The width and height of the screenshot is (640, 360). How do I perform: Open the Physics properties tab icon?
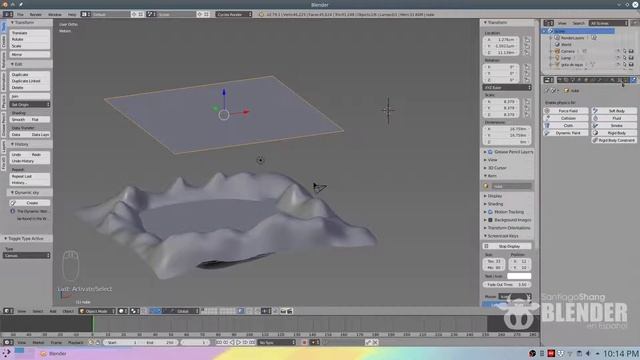click(x=633, y=80)
